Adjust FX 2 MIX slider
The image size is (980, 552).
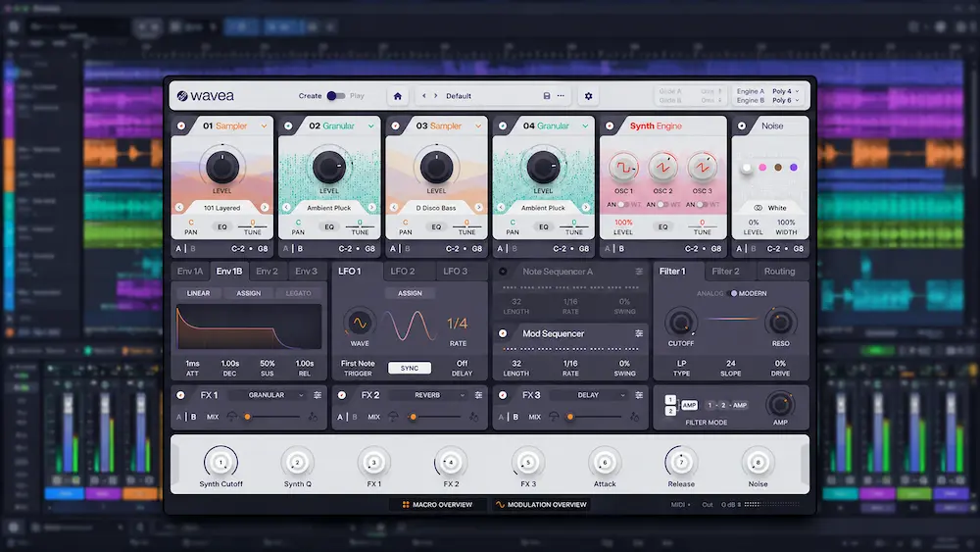436,417
